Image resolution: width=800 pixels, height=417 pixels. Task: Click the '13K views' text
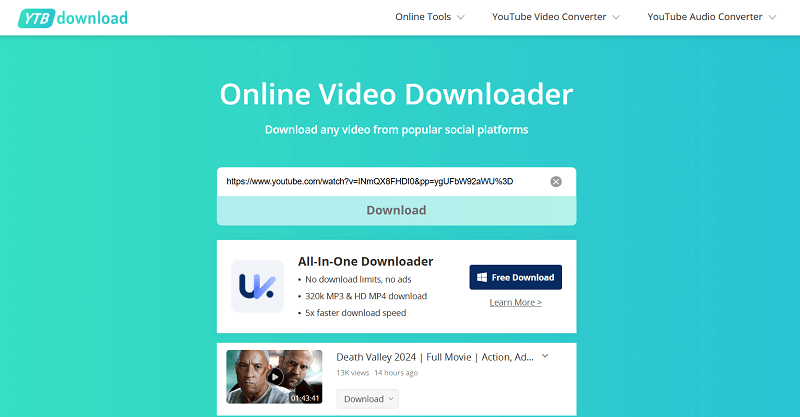(353, 373)
